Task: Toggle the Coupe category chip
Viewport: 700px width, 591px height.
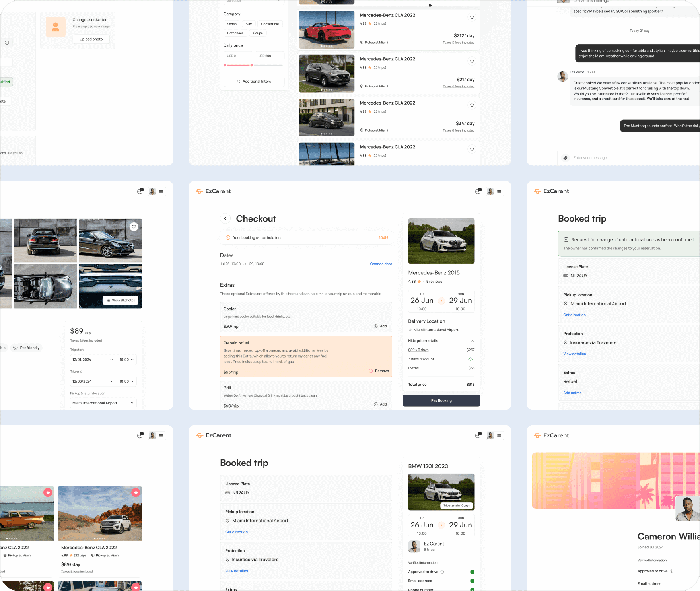Action: 258,33
